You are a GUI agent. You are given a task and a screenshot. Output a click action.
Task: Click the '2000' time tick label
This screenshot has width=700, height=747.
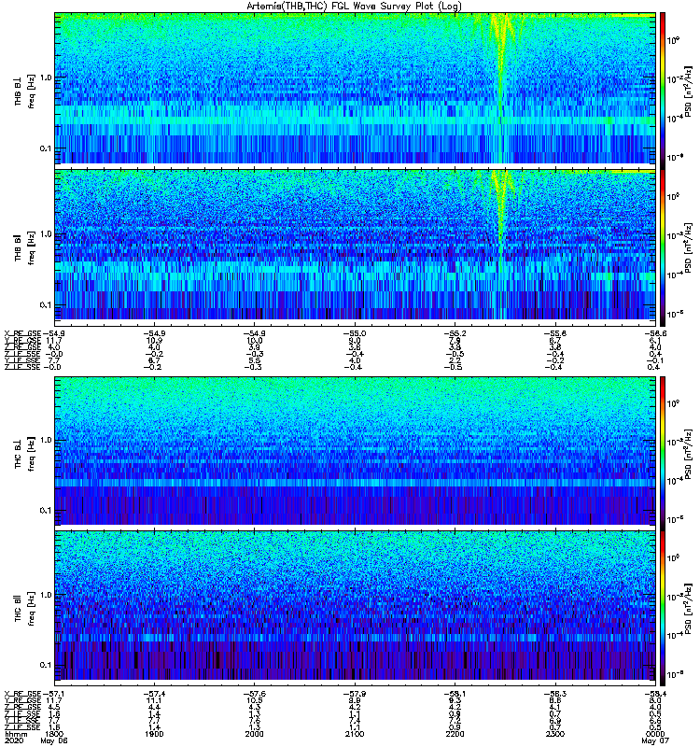point(254,734)
